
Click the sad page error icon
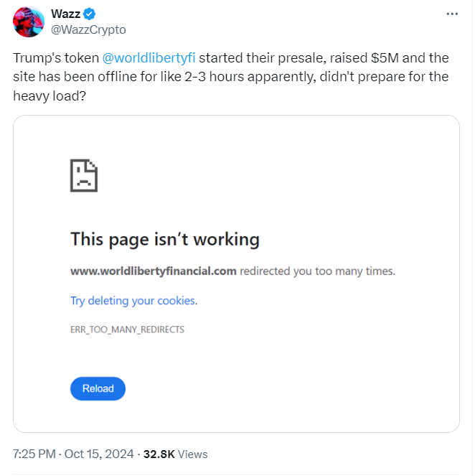click(83, 176)
